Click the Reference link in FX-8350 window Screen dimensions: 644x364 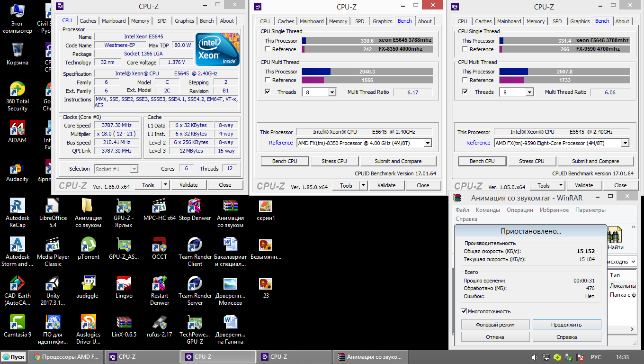pos(281,143)
